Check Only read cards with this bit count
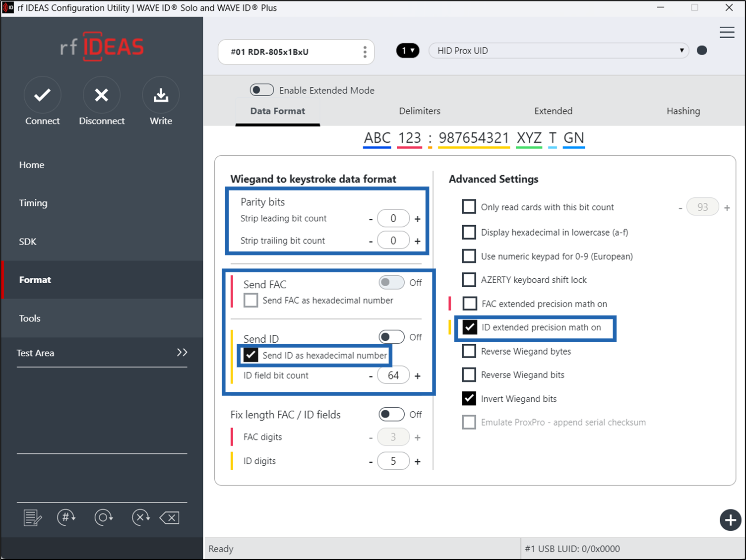 (469, 206)
